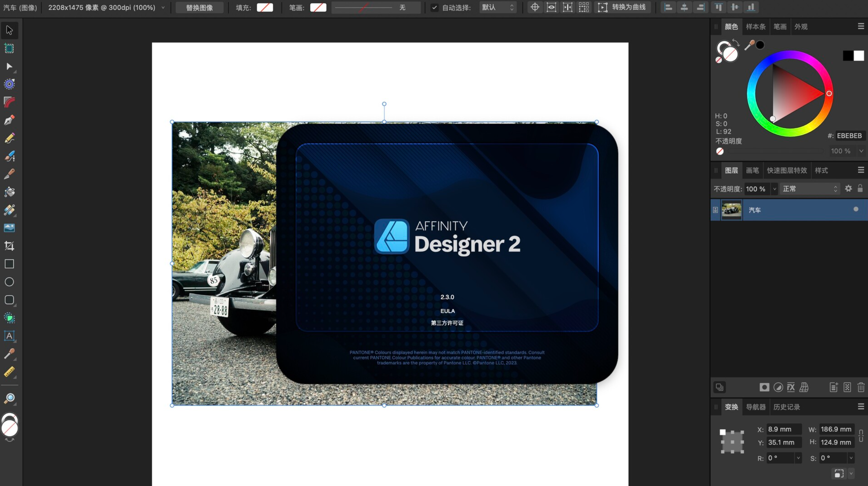Select the Place Image tool

pos(9,228)
